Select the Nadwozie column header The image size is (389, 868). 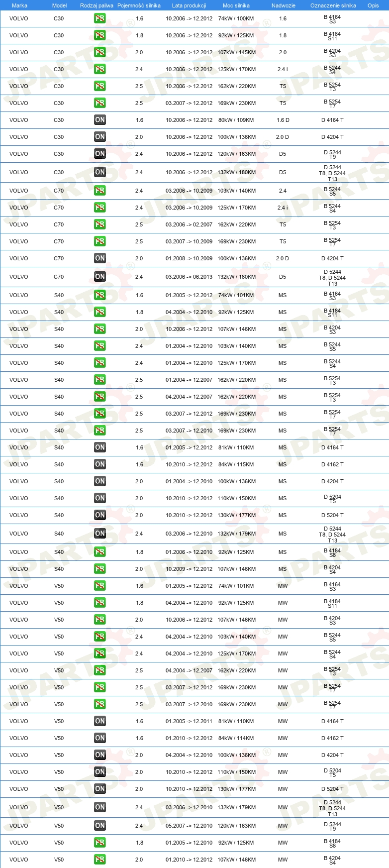(284, 5)
